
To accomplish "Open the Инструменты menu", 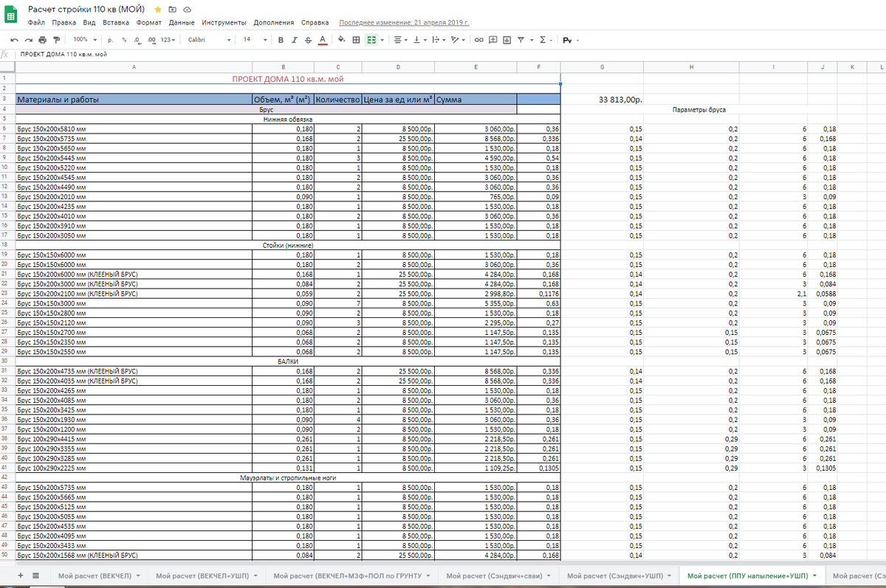I will click(x=224, y=23).
